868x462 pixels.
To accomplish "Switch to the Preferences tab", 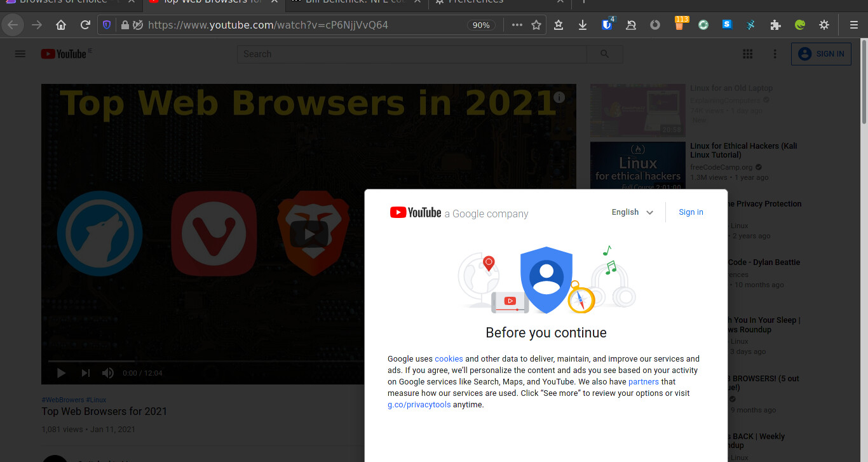I will [475, 3].
